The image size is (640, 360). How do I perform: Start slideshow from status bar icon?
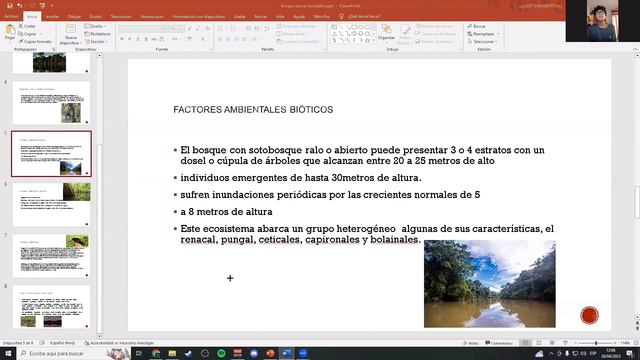click(x=565, y=343)
